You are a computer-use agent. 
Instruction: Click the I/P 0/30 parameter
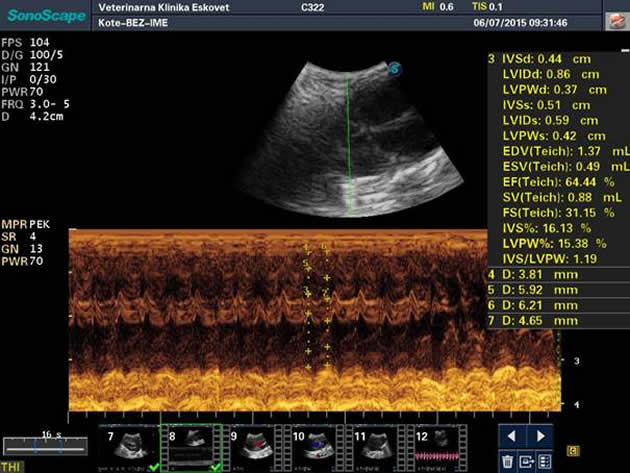click(29, 80)
